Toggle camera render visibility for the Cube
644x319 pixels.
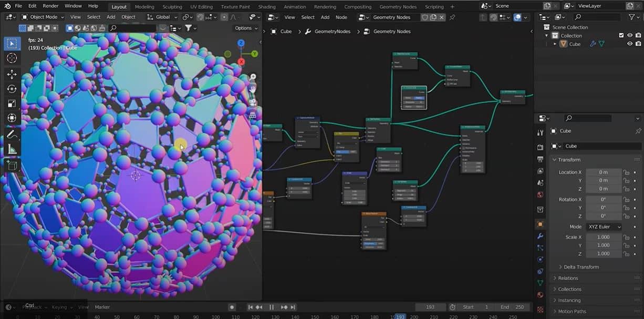638,44
